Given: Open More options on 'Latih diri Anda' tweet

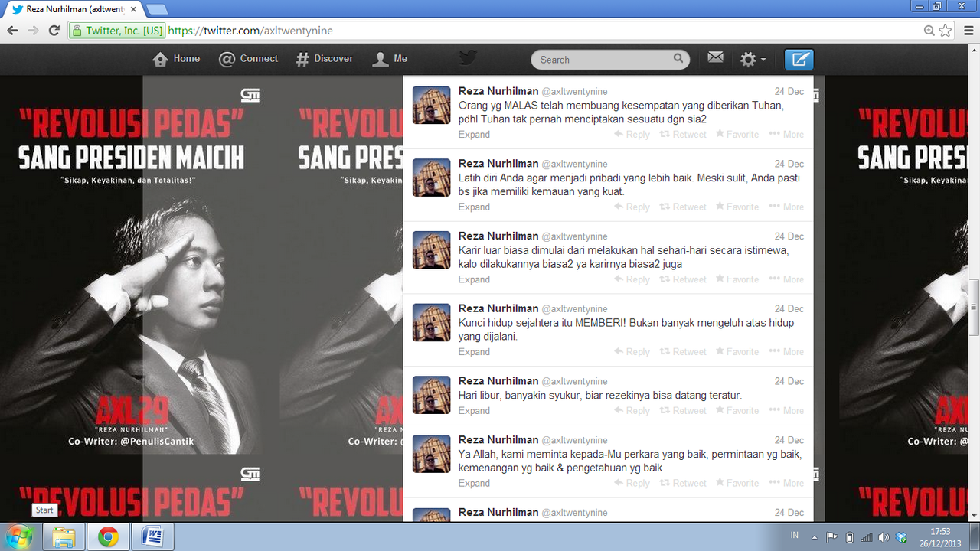Looking at the screenshot, I should 786,207.
